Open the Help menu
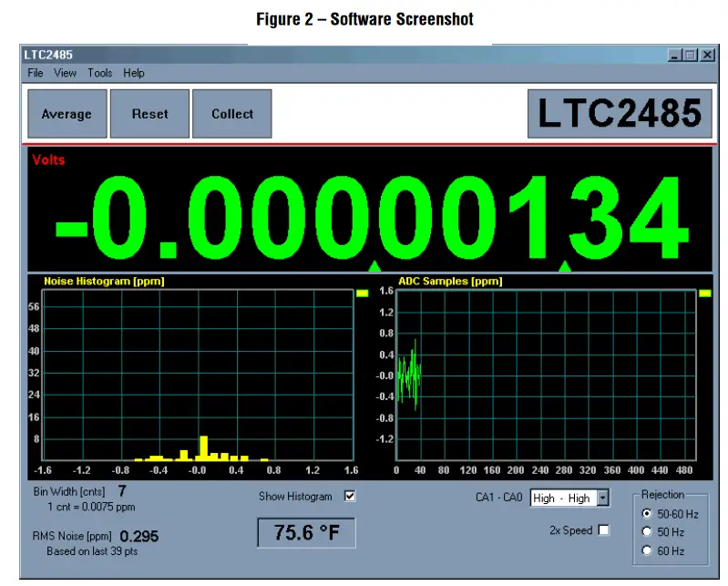728x586 pixels. click(134, 73)
